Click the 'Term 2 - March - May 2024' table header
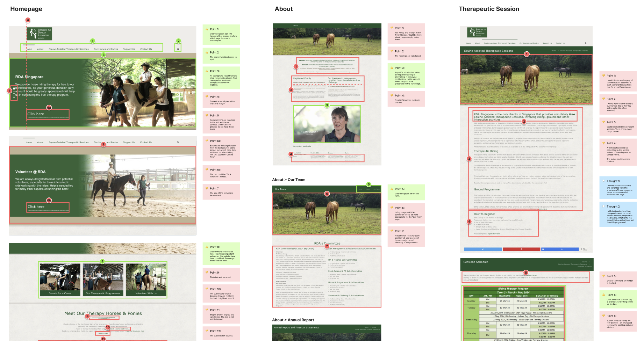This screenshot has height=341, width=644. tap(513, 292)
